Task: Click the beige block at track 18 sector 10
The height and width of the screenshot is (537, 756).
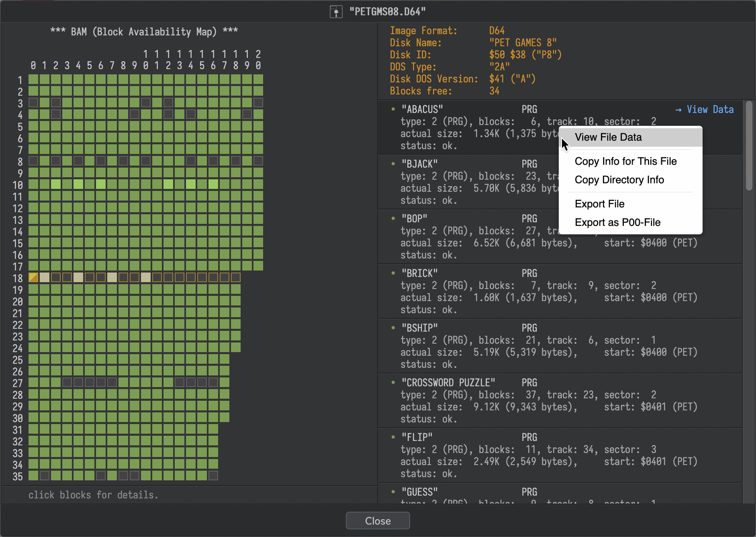Action: point(146,277)
